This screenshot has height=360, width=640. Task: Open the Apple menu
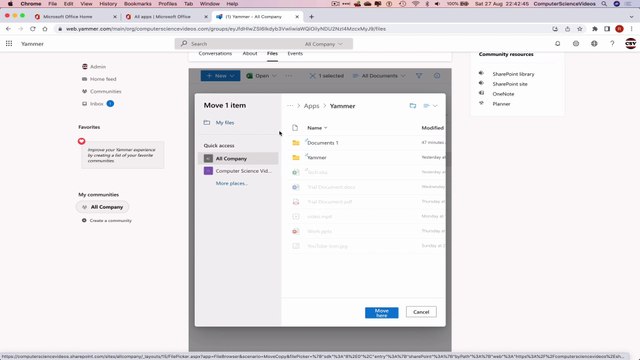(10, 4)
